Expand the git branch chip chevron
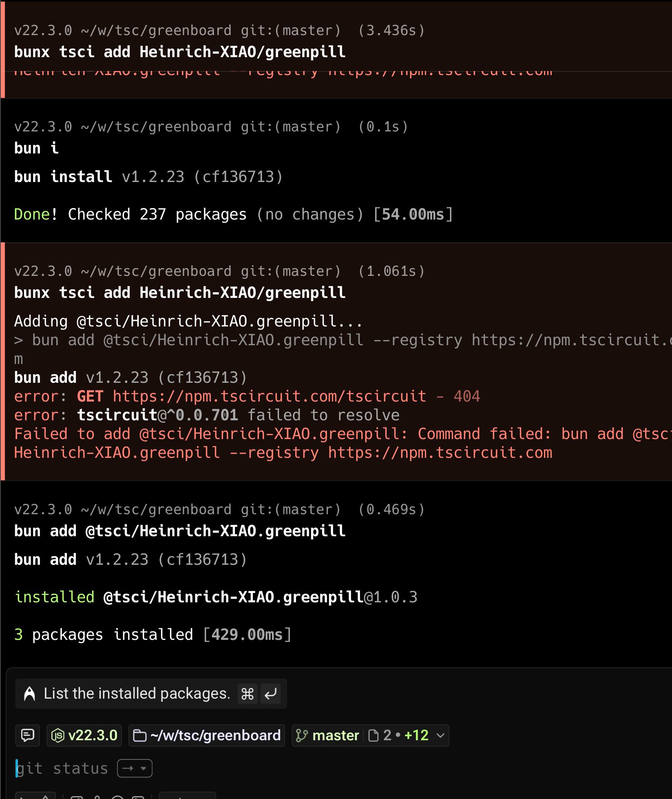The height and width of the screenshot is (799, 672). click(x=440, y=735)
